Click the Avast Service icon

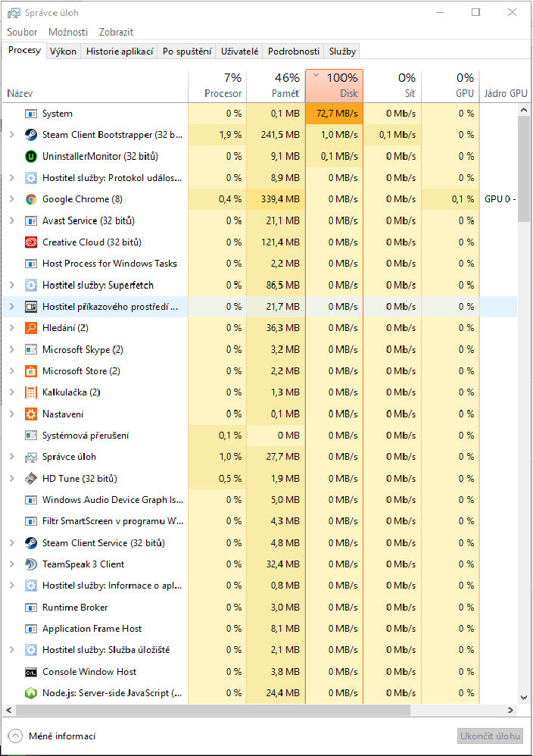(31, 221)
